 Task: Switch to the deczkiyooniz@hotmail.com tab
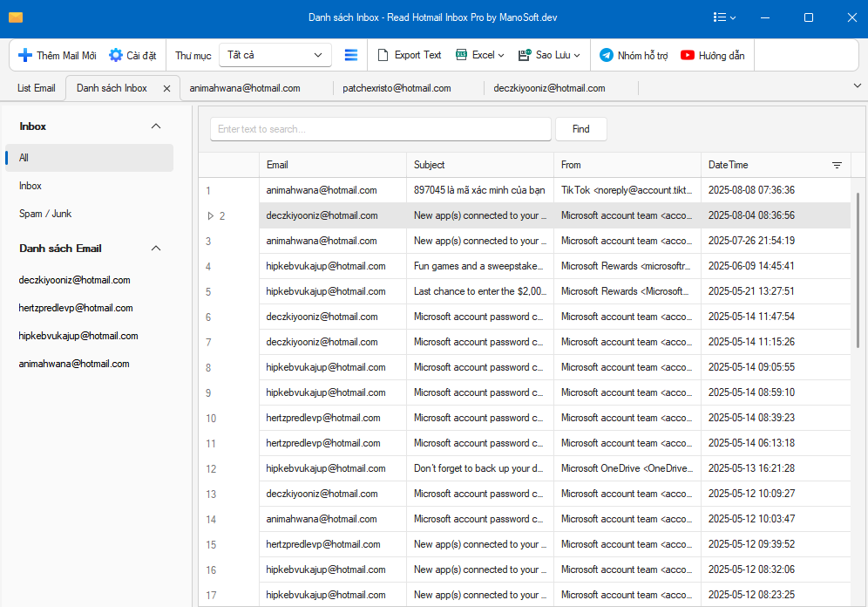(x=549, y=88)
